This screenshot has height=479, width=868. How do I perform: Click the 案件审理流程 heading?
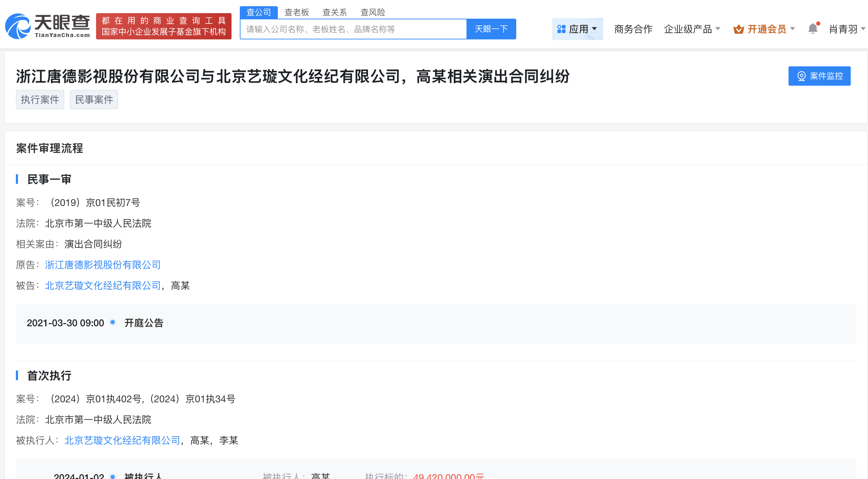coord(49,148)
